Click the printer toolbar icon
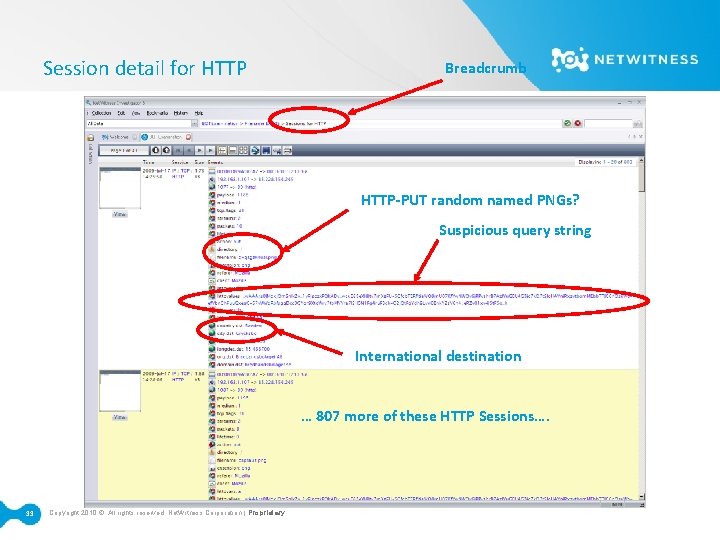 point(287,150)
